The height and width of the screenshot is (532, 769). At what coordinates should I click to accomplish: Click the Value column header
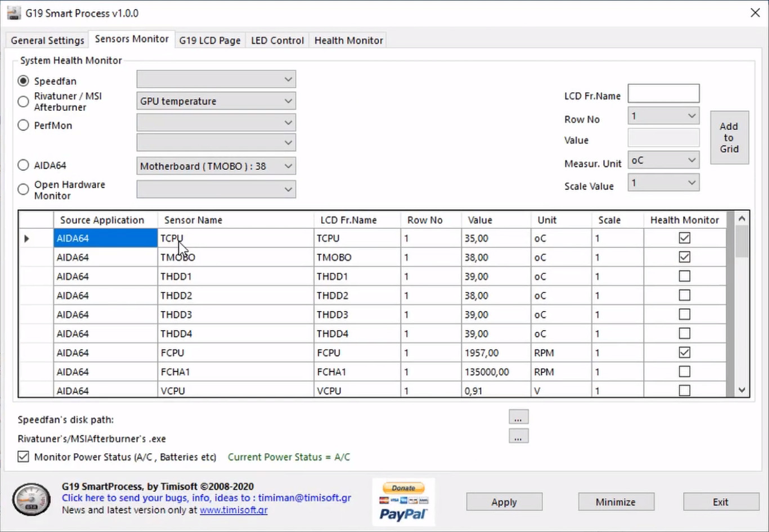click(x=496, y=220)
